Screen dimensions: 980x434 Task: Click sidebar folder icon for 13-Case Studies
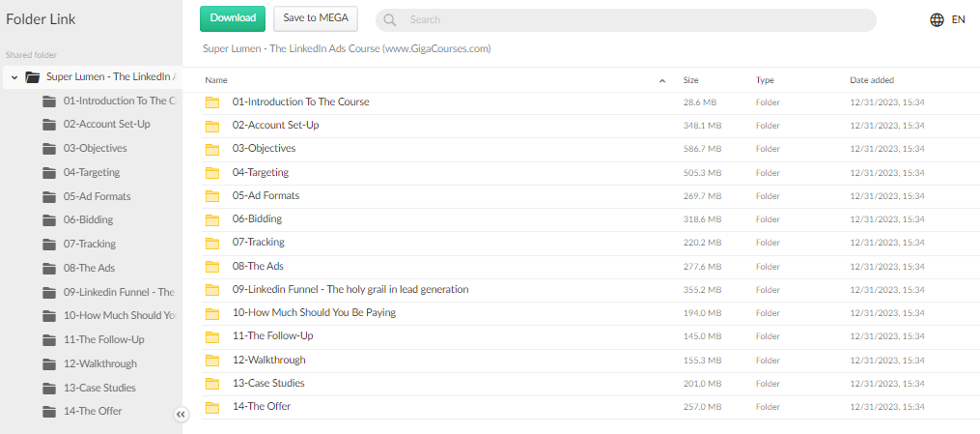[50, 388]
